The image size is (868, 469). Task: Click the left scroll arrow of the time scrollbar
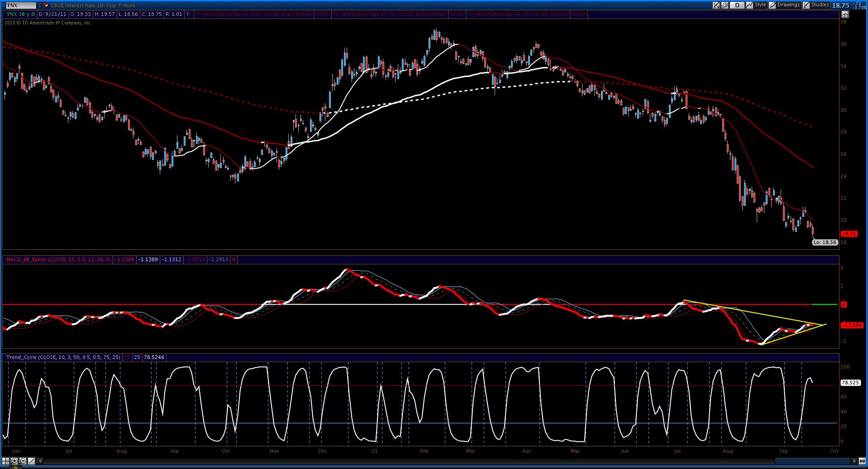click(39, 461)
